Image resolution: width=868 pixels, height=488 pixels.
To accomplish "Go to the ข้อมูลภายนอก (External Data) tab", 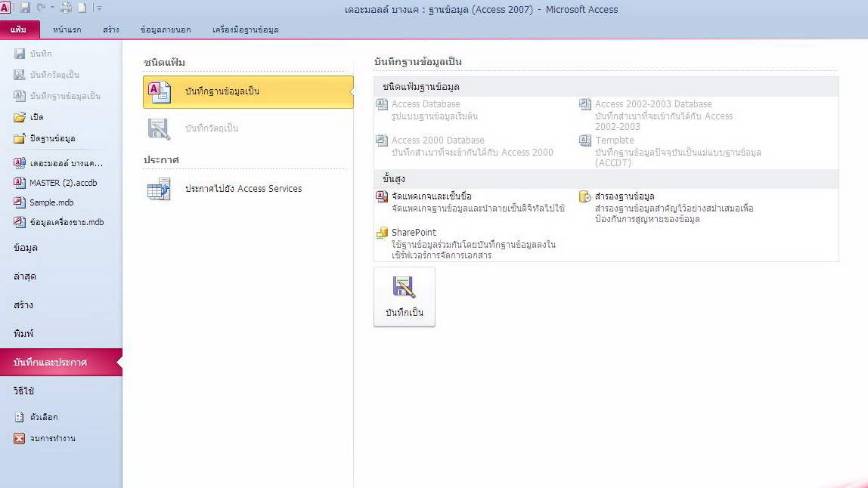I will [166, 29].
